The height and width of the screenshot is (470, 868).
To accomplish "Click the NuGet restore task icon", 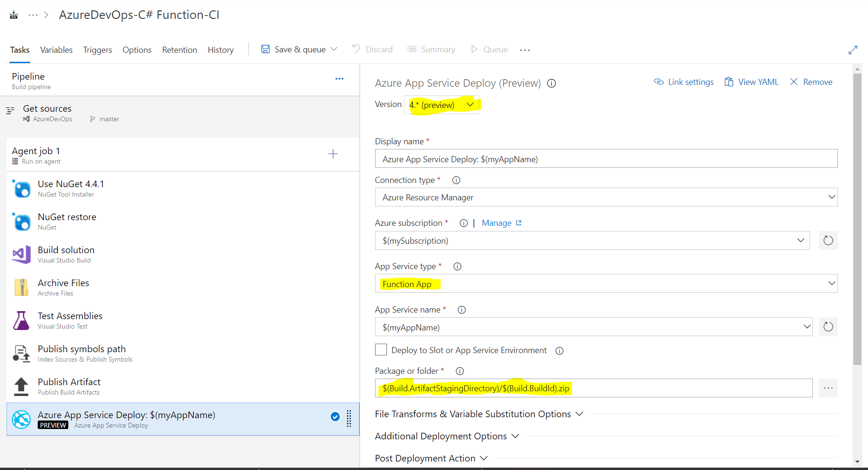I will [x=21, y=222].
